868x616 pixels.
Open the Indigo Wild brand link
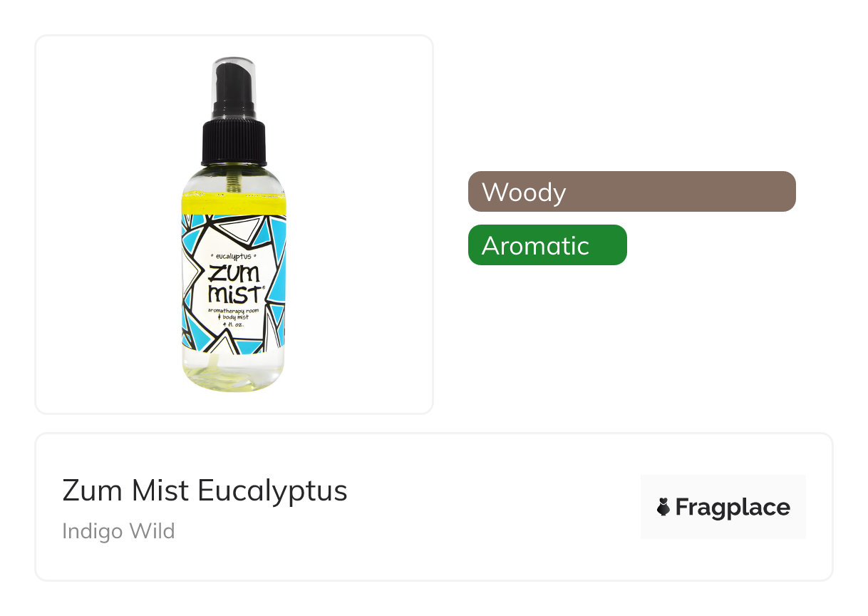tap(118, 531)
